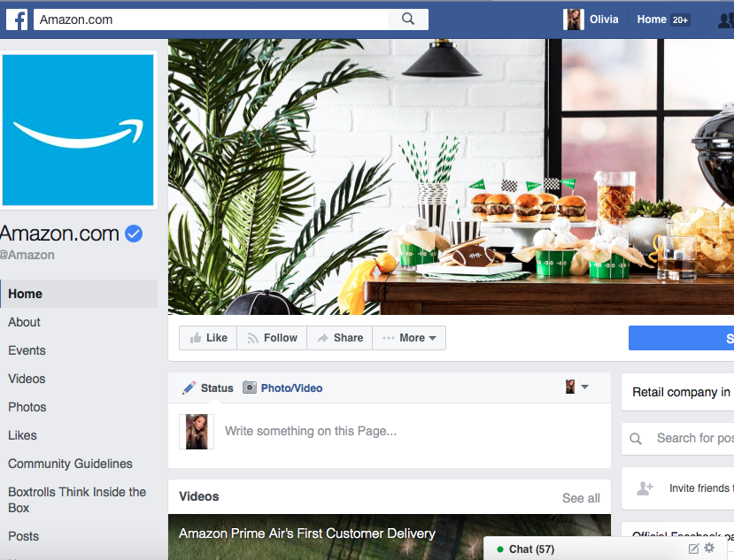Click the Invite friends person icon
Viewport: 734px width, 560px height.
point(645,488)
